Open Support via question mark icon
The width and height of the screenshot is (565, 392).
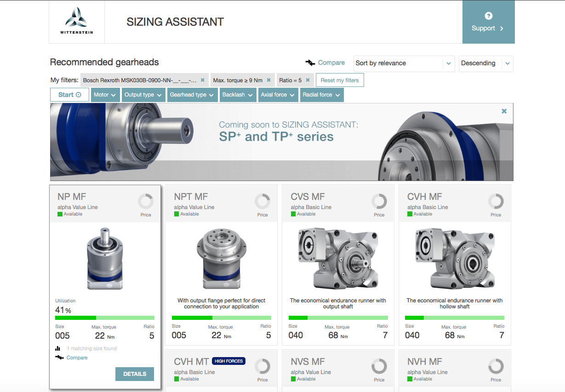pyautogui.click(x=488, y=16)
